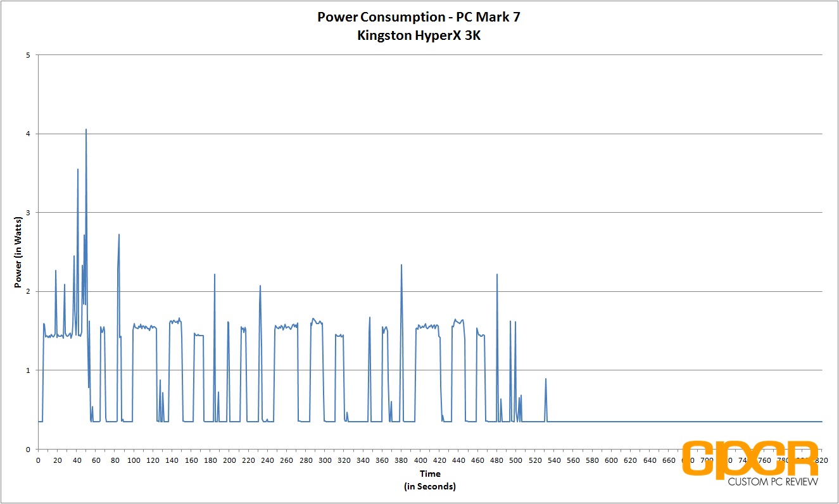This screenshot has width=839, height=504.
Task: Click the small spike peak near 530 seconds
Action: [545, 379]
